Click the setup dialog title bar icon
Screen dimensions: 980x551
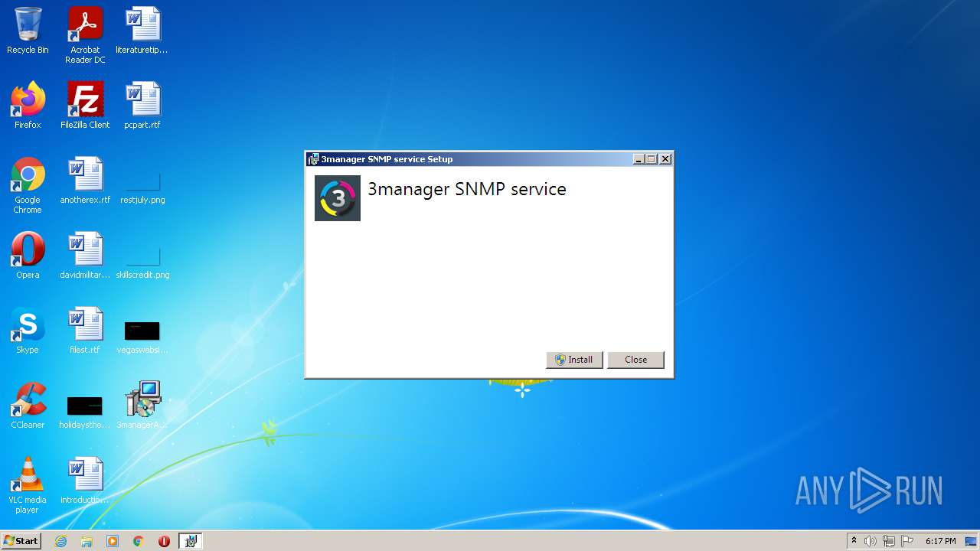313,159
